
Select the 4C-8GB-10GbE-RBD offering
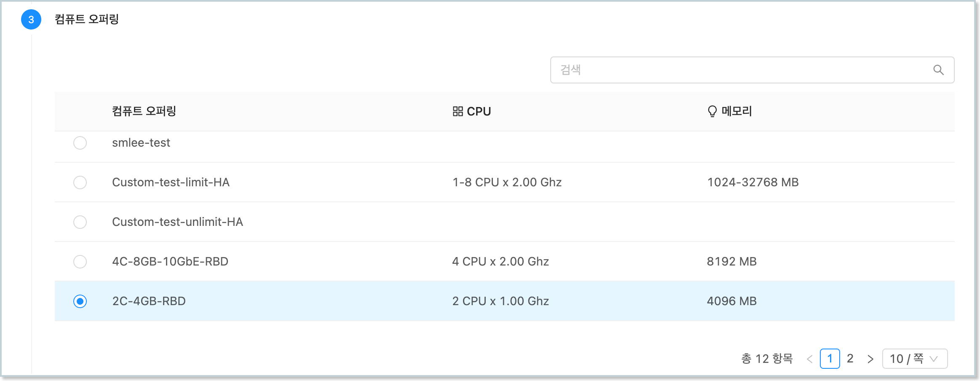click(80, 261)
